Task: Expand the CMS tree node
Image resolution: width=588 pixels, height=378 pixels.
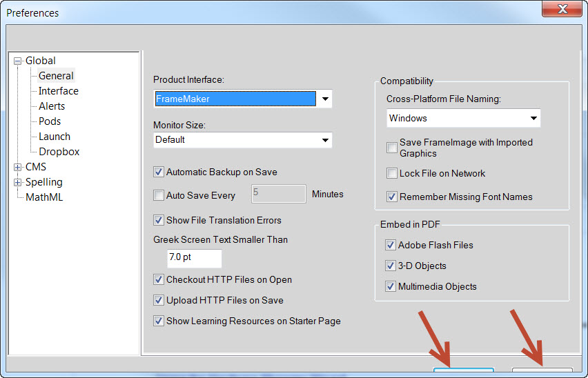Action: click(18, 167)
